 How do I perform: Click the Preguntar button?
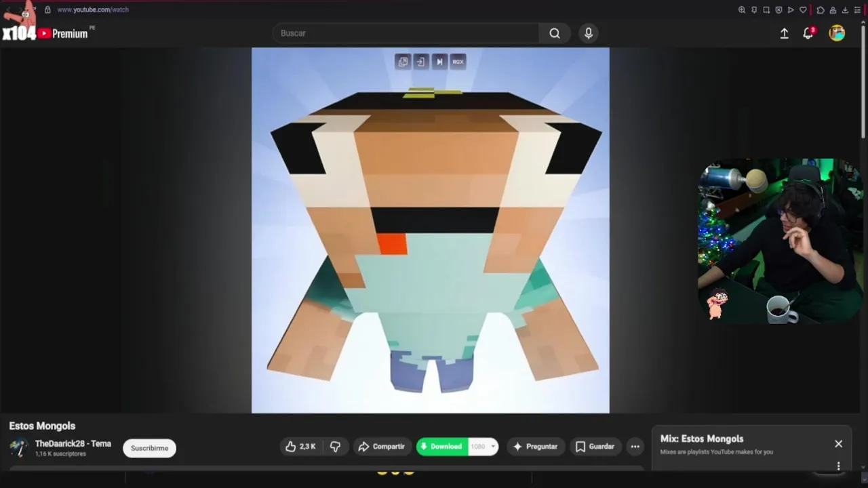(536, 447)
